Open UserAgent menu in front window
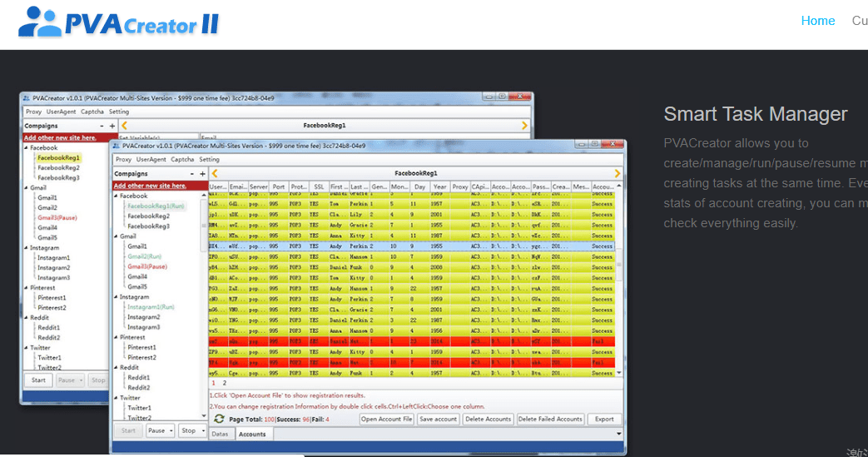This screenshot has width=868, height=457. click(151, 160)
